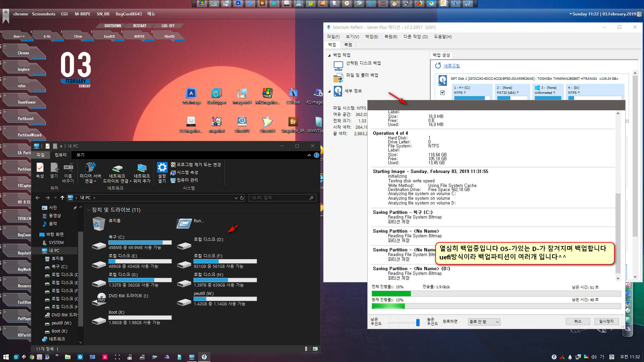
Task: Open the 로컬 디스크 (E:) drive
Action: [x=131, y=261]
